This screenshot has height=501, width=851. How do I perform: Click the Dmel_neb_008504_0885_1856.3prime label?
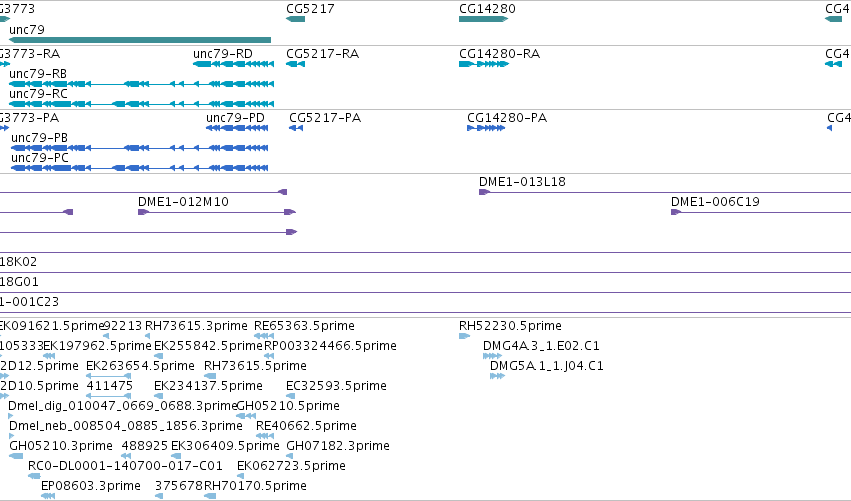coord(126,426)
